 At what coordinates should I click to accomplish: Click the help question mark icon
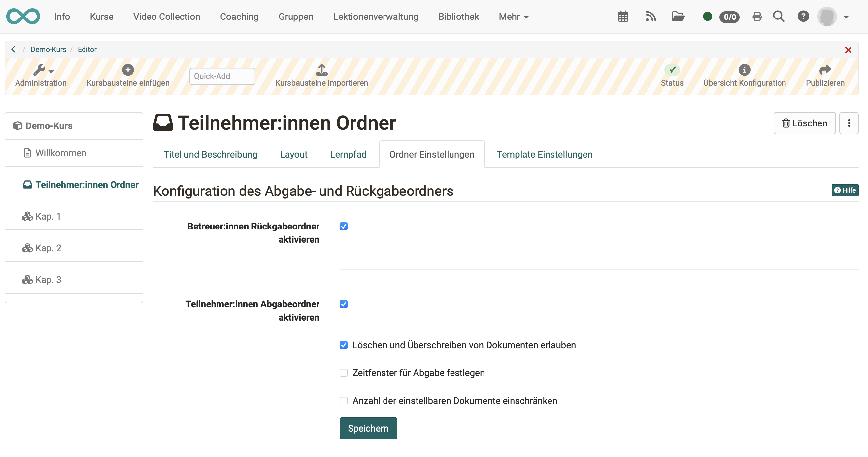[803, 16]
